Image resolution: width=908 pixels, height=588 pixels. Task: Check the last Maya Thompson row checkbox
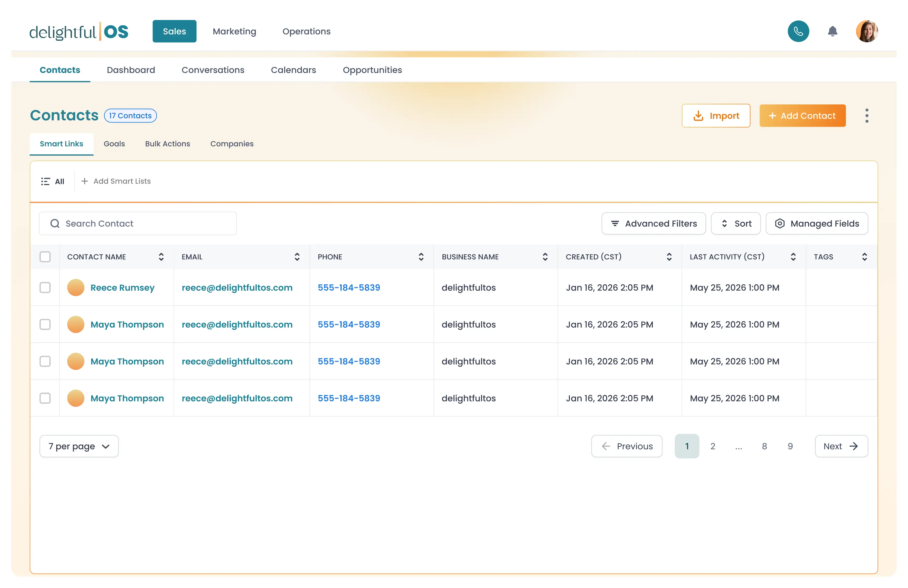click(x=45, y=398)
